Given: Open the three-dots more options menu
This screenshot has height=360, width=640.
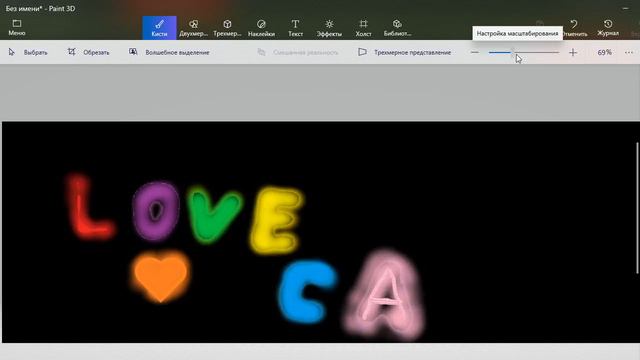Looking at the screenshot, I should (629, 52).
